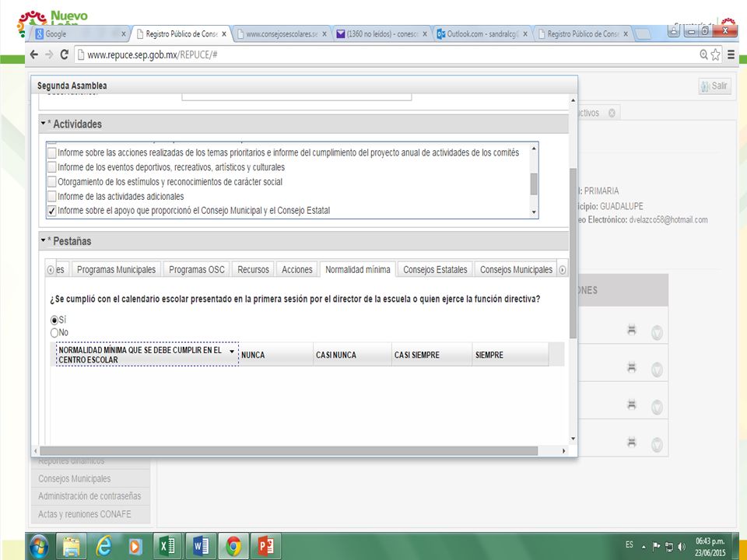Select the 'Sí' radio button
Viewport: 747px width, 560px height.
(x=54, y=320)
